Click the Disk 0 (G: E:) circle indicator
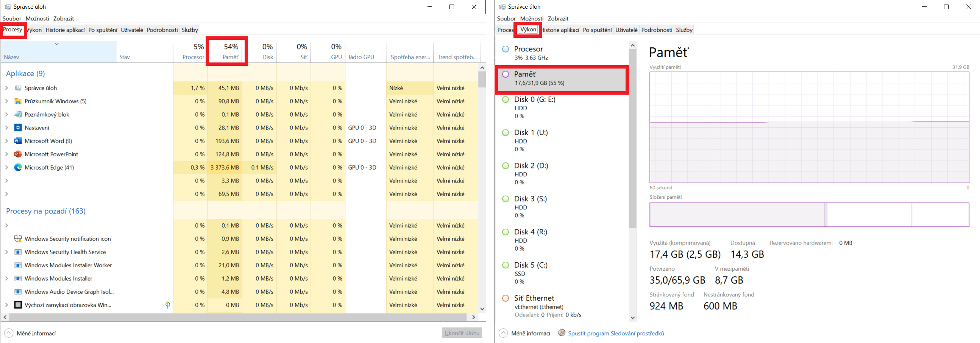This screenshot has width=980, height=343. click(x=506, y=100)
